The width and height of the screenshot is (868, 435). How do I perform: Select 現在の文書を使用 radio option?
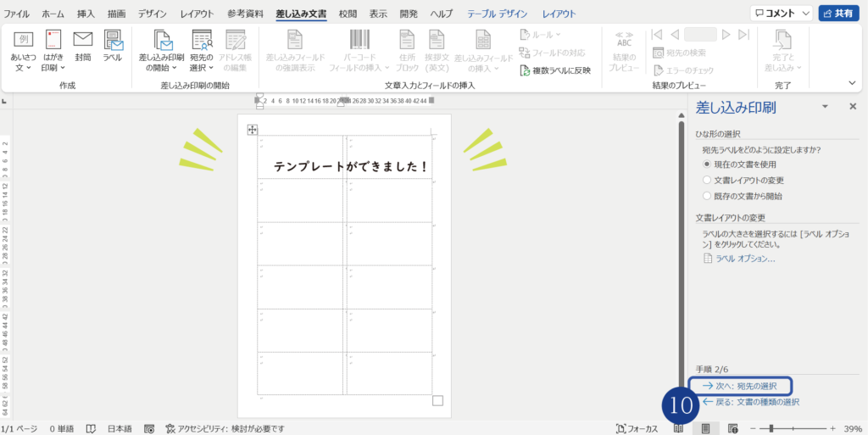[x=707, y=164]
